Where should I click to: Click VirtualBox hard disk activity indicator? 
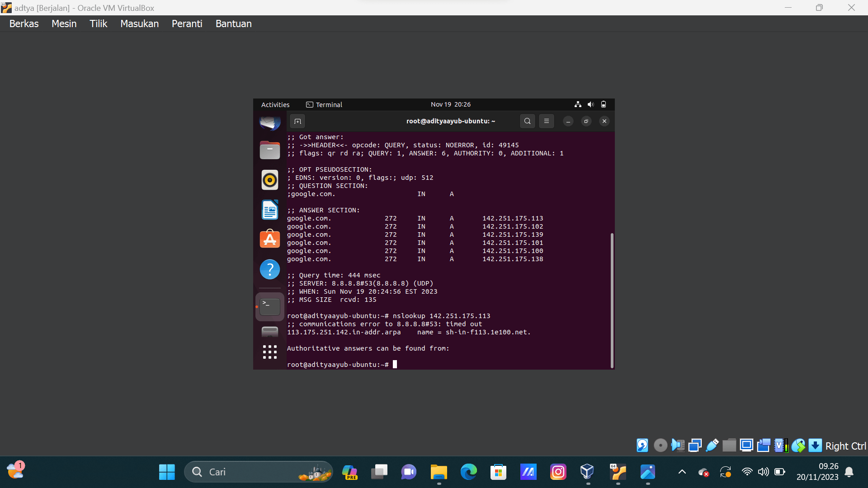tap(642, 446)
